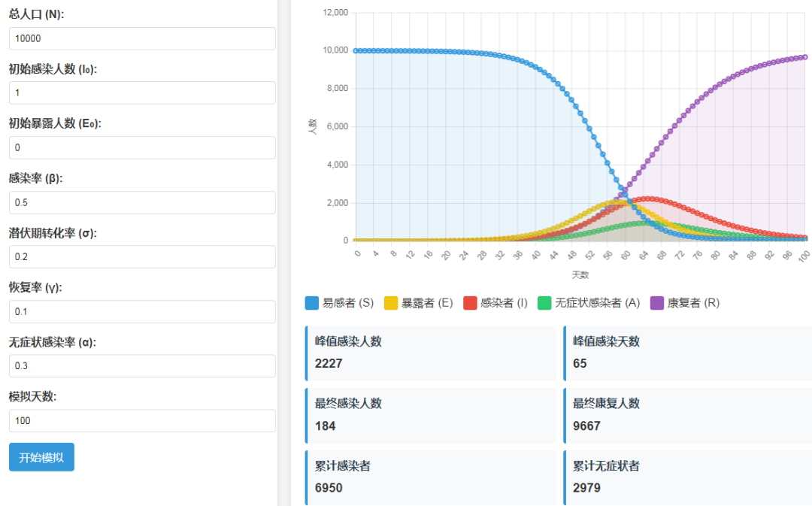Select the 初始暴露人数 input box
Image resolution: width=812 pixels, height=506 pixels.
point(142,148)
